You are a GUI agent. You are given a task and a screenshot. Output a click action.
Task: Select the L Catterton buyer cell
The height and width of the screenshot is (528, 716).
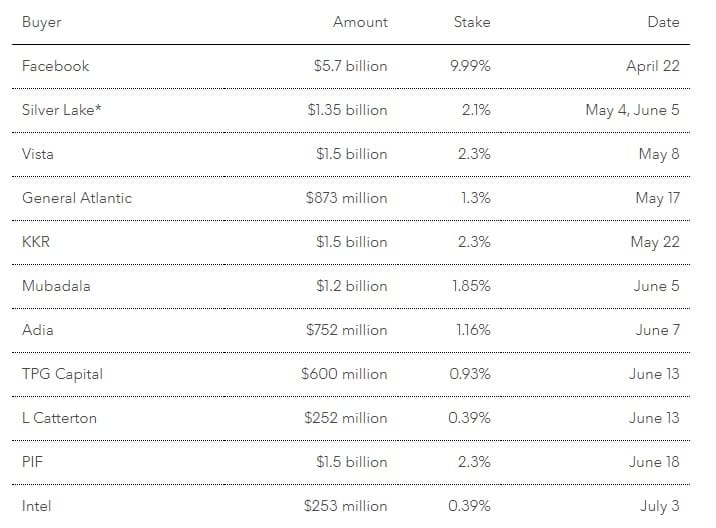tap(59, 418)
